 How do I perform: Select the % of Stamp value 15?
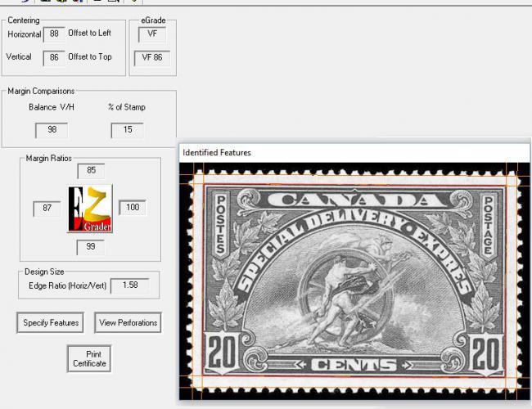click(128, 130)
